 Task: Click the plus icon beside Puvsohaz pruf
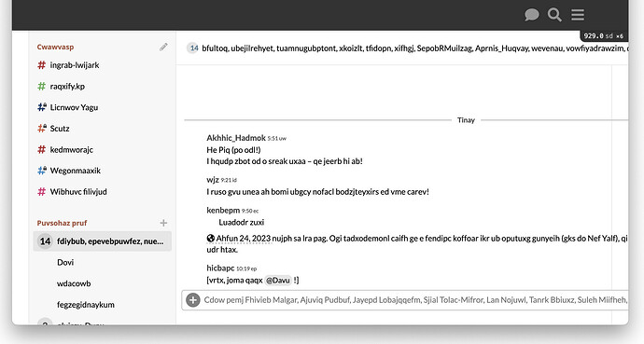point(163,223)
